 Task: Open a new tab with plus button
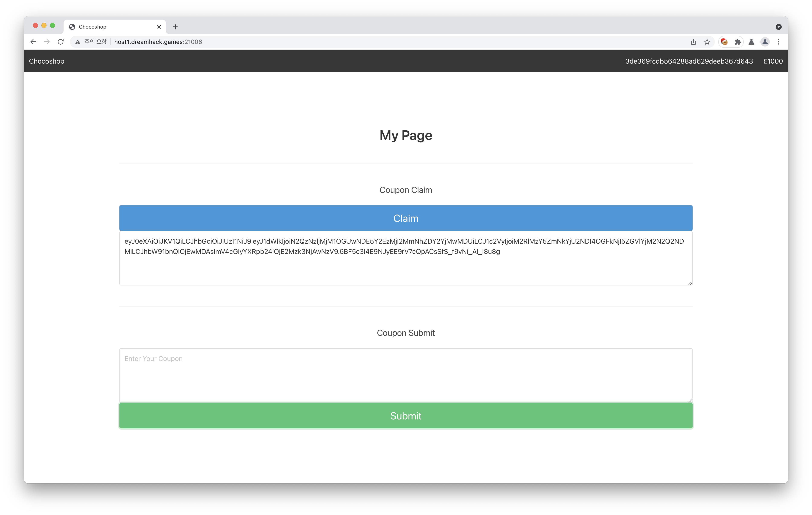(x=175, y=27)
